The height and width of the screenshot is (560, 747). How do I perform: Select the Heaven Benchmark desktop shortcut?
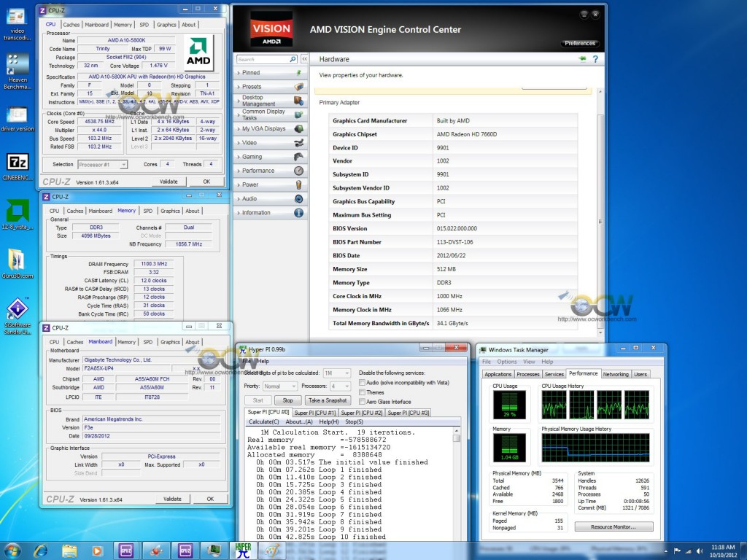point(18,71)
